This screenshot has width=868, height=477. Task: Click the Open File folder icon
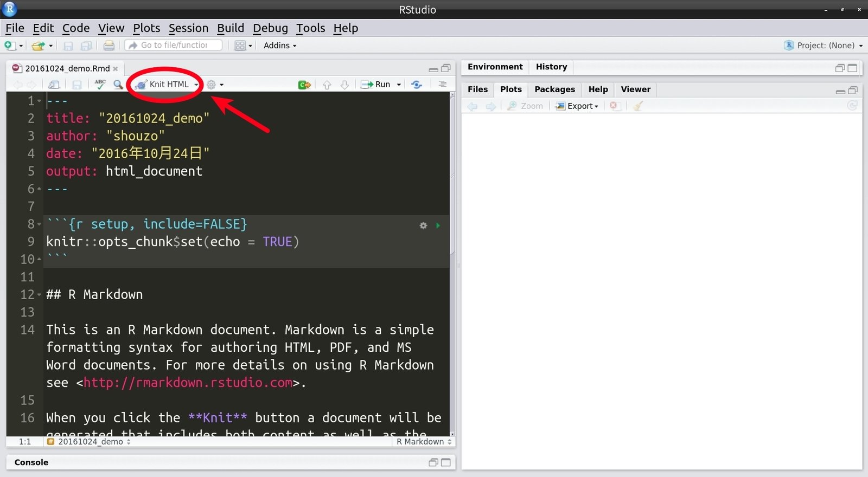point(38,46)
